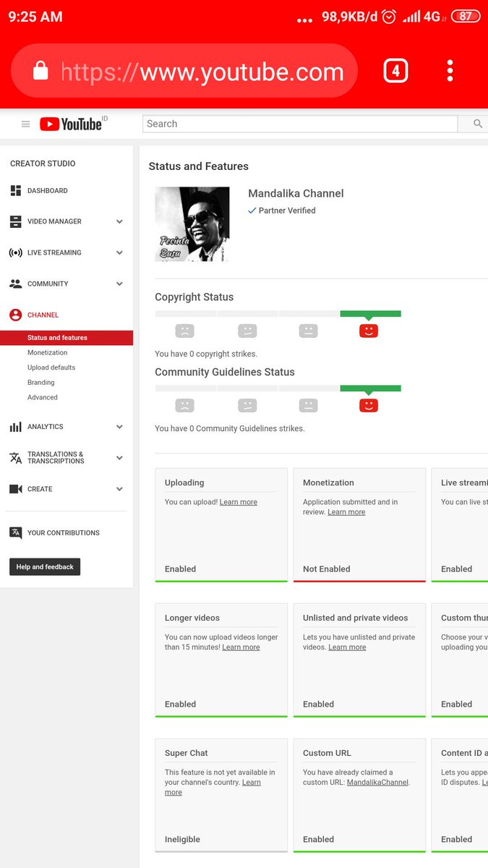Expand the Create section

click(x=119, y=489)
